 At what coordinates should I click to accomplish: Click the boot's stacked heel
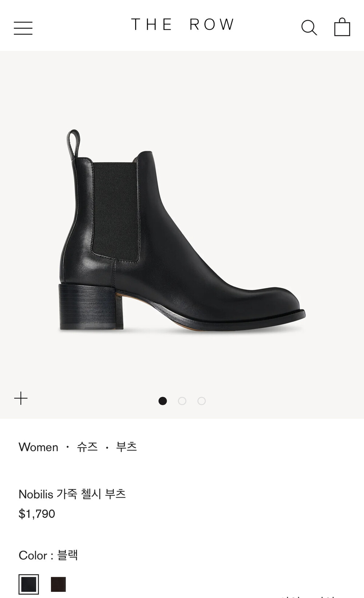(x=91, y=307)
